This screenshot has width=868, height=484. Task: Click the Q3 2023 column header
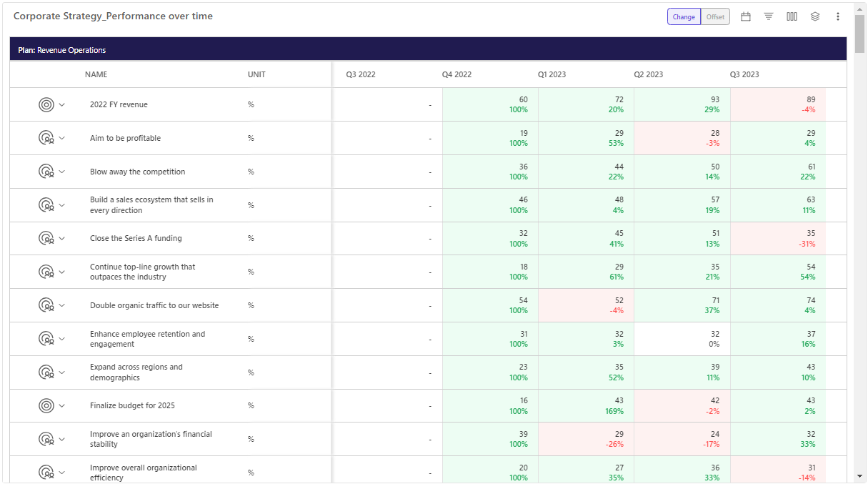pos(744,74)
